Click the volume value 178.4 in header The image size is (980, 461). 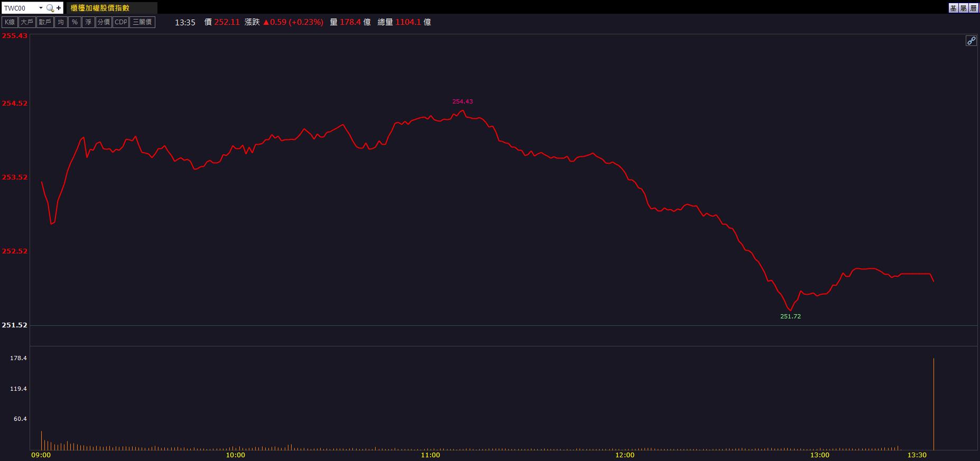350,22
